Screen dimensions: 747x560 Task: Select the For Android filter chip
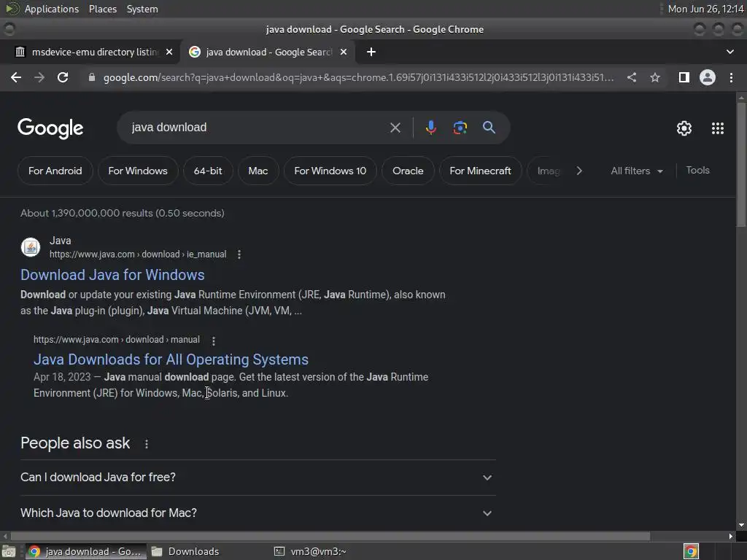tap(55, 171)
